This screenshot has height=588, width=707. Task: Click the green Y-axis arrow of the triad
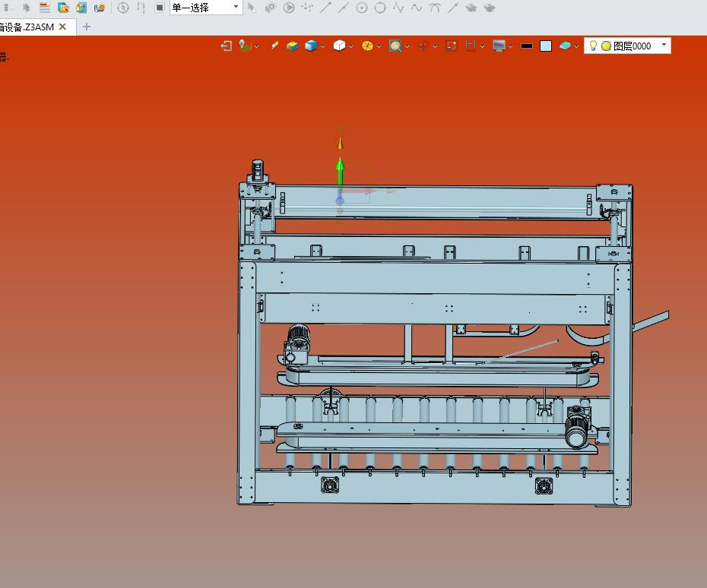[341, 171]
